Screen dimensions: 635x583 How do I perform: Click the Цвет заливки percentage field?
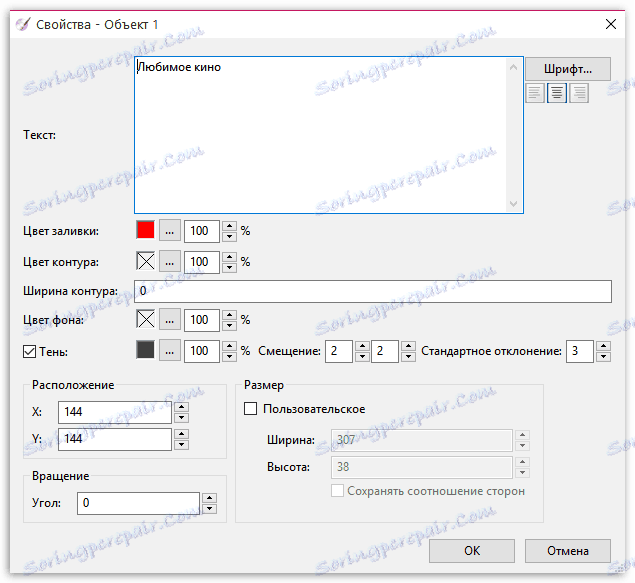202,231
